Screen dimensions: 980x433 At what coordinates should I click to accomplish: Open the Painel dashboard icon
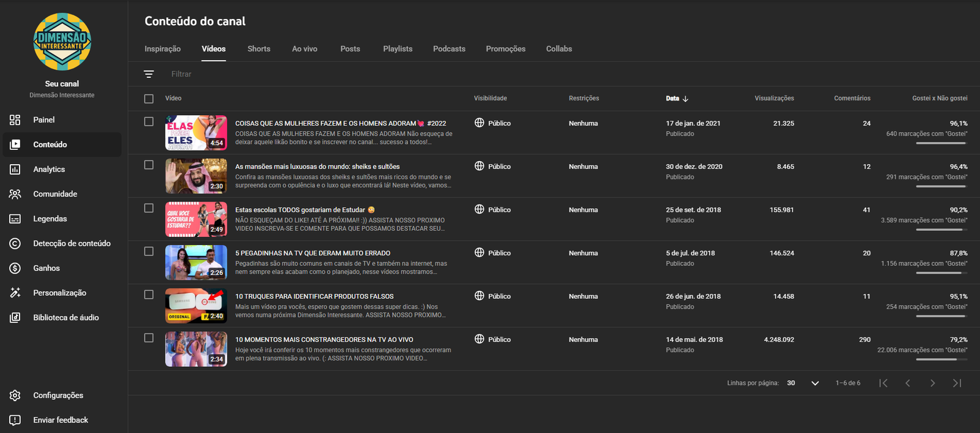coord(15,120)
